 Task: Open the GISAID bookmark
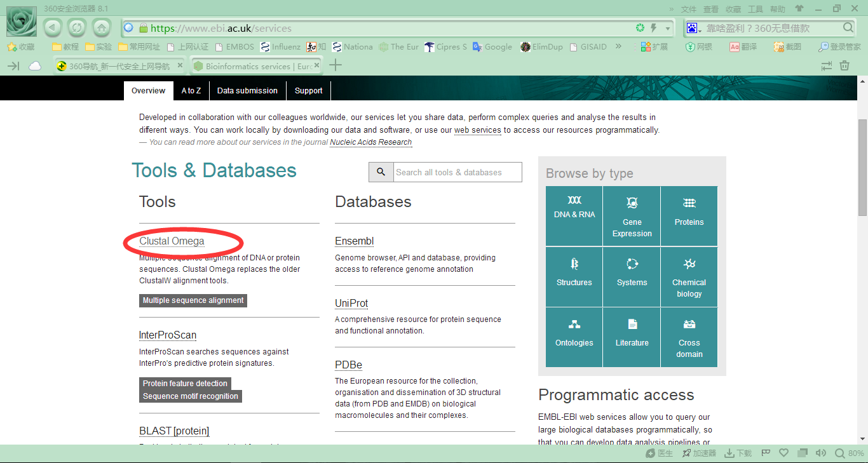[589, 47]
